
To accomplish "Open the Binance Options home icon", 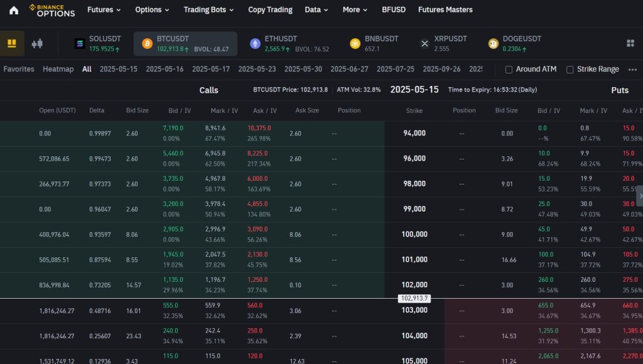I will [x=13, y=9].
